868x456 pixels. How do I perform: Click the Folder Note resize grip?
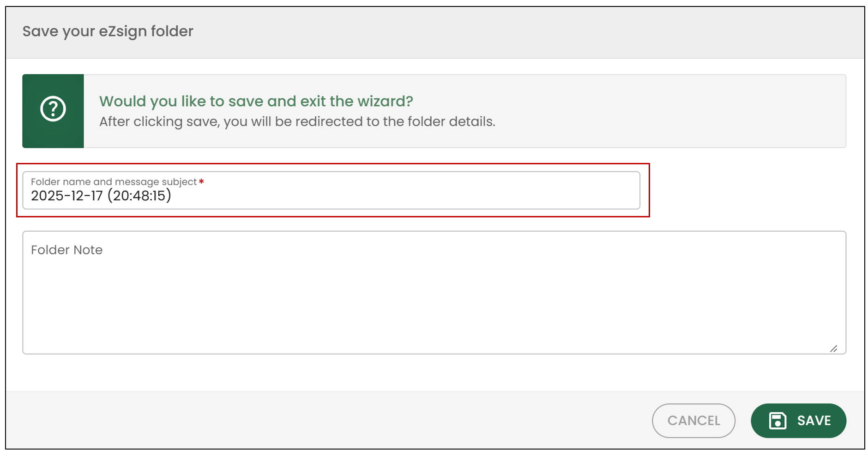coord(833,348)
